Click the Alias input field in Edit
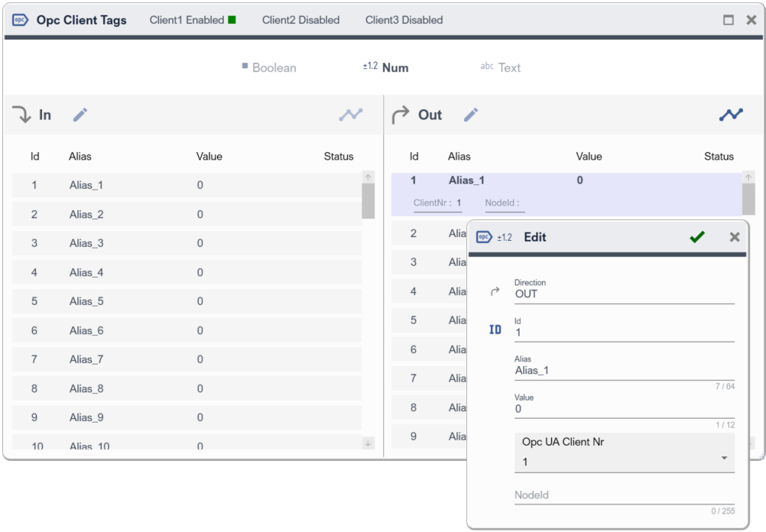Image resolution: width=766 pixels, height=532 pixels. (x=624, y=371)
